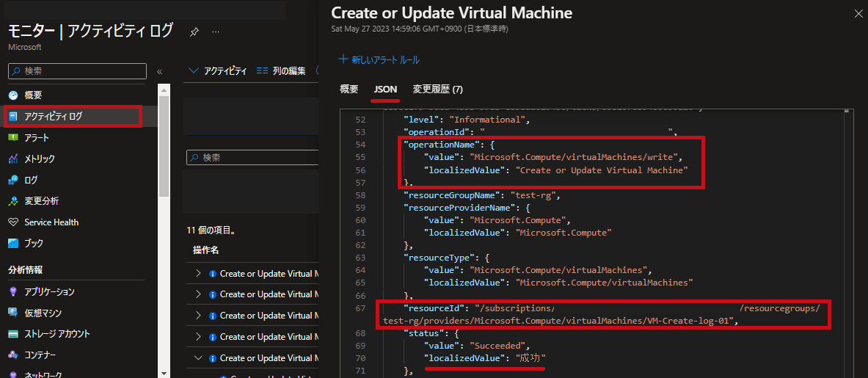Open ストレージ アカウント insights item

pyautogui.click(x=57, y=334)
